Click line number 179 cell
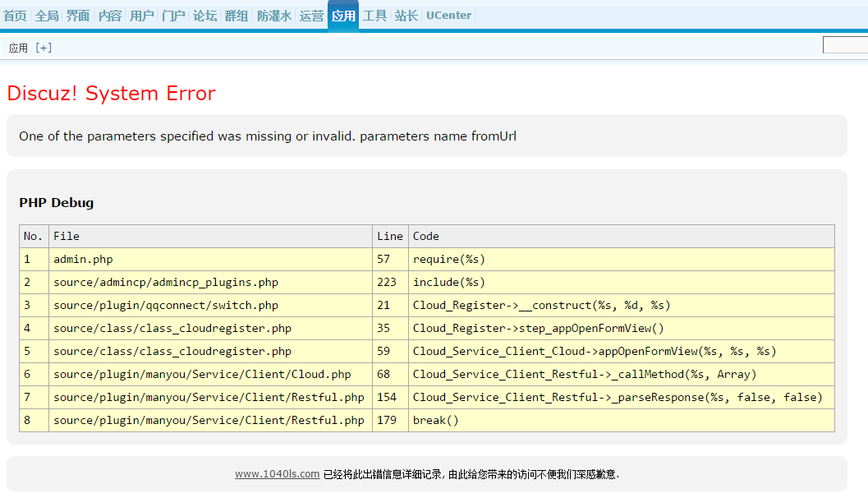 (x=390, y=421)
